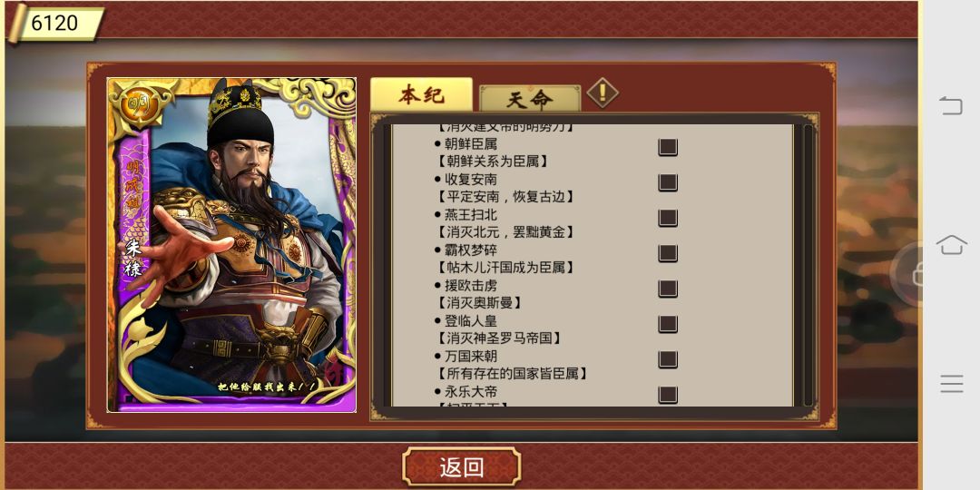Screen dimensions: 980x490
Task: Open the Android recent apps menu icon
Action: tap(951, 383)
